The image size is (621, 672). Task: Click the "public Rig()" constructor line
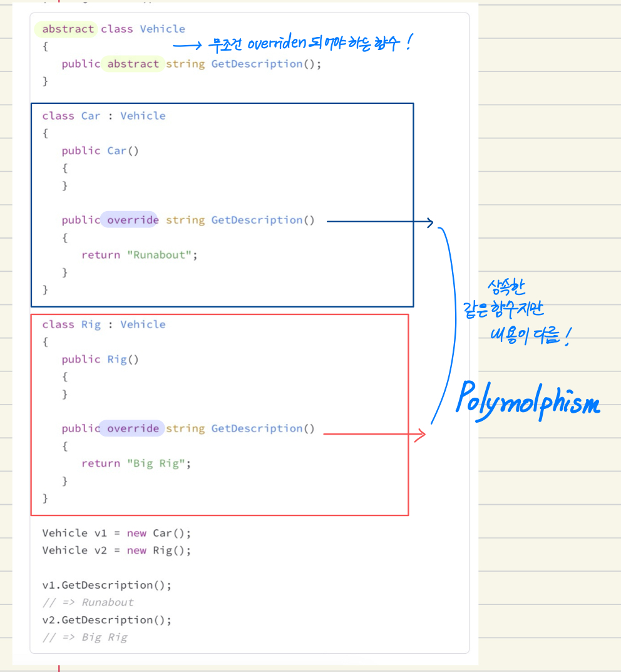click(100, 359)
